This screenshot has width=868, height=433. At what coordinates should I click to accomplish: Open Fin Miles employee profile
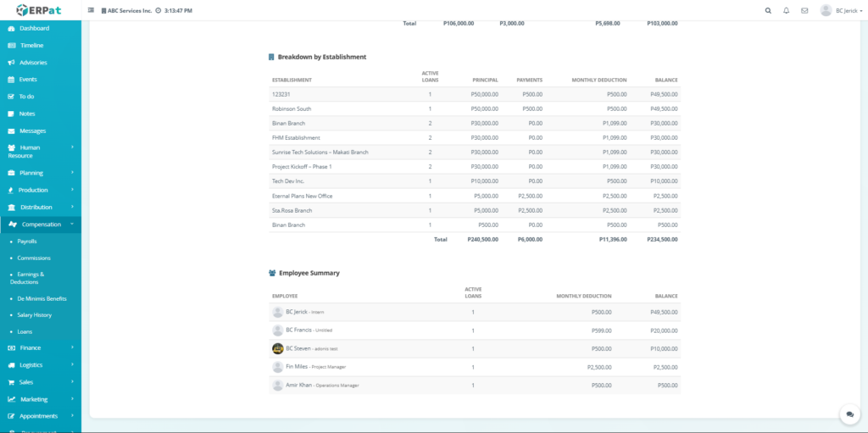point(298,366)
